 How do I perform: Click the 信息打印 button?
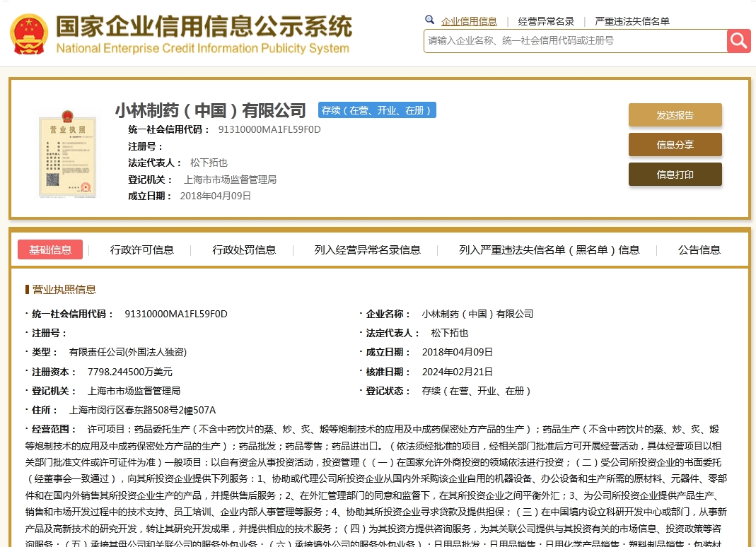click(675, 175)
